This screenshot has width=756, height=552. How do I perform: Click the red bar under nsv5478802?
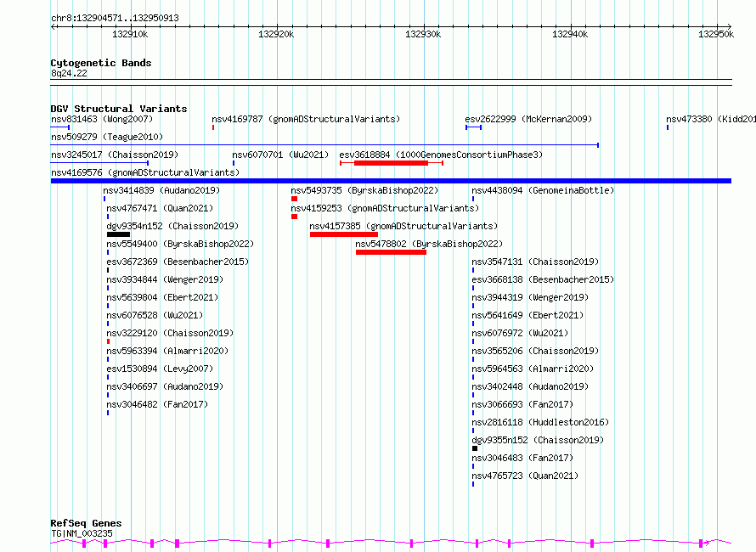coord(391,252)
